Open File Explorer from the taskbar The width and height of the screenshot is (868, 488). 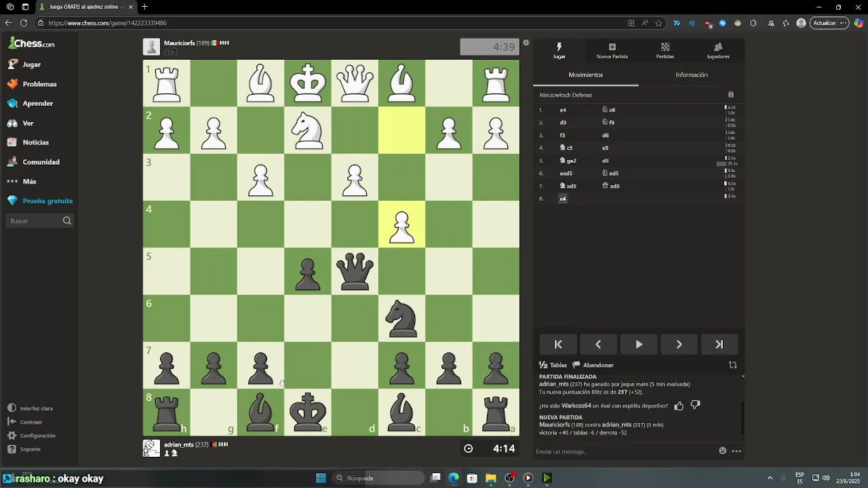[x=491, y=478]
